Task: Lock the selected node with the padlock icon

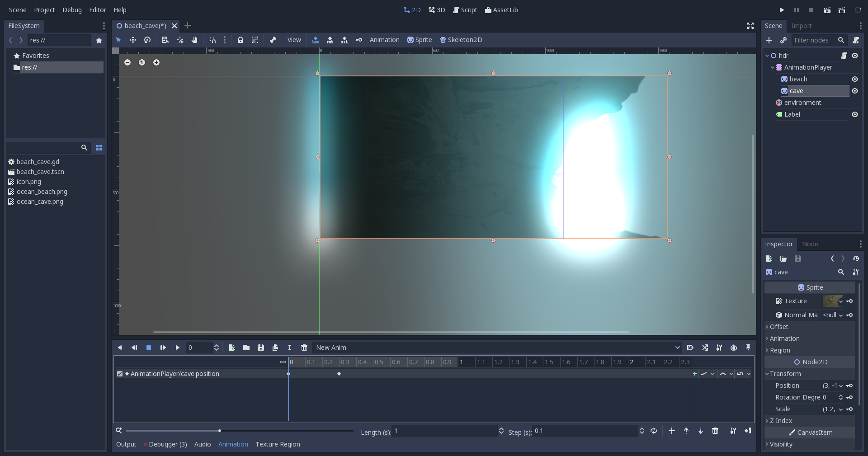Action: pos(241,40)
